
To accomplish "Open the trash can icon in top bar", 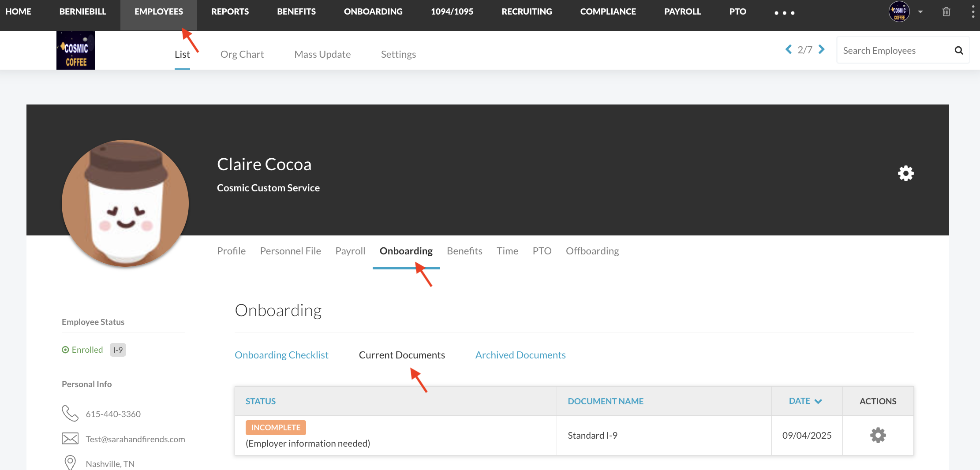I will coord(946,12).
